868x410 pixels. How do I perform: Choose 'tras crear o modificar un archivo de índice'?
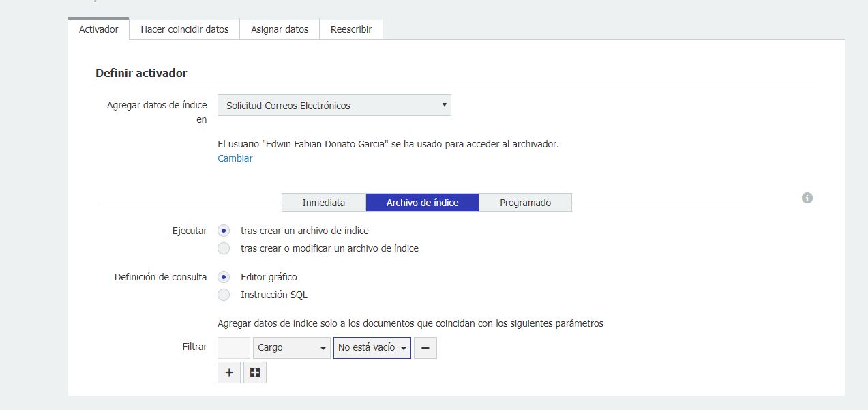click(224, 248)
